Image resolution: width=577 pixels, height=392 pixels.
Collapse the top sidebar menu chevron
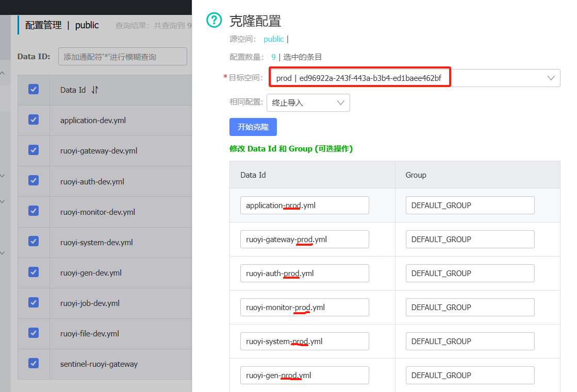coord(3,74)
